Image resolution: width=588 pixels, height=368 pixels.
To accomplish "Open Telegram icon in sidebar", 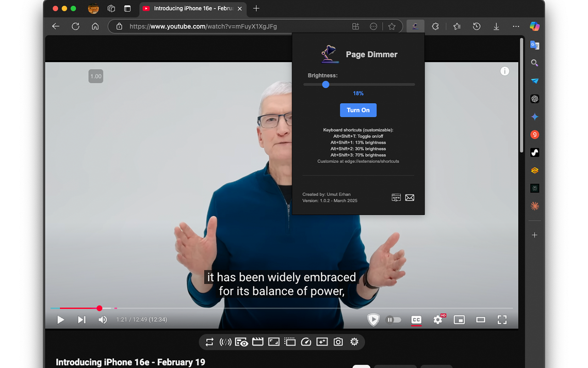I will [535, 80].
